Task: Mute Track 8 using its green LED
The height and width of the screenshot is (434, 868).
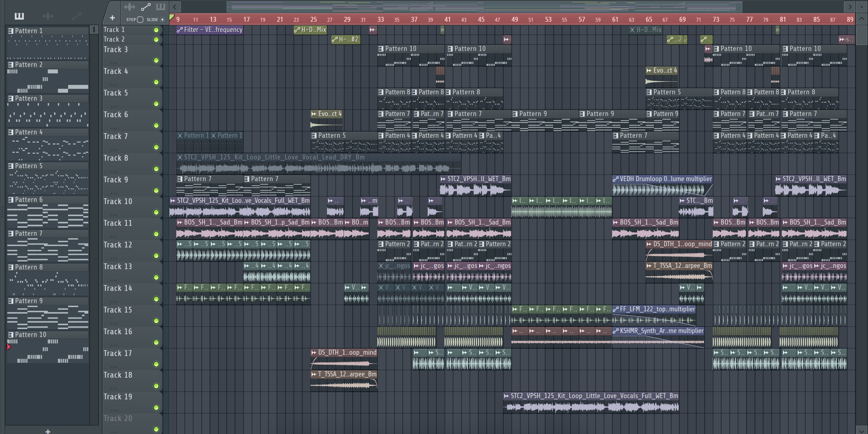Action: click(x=156, y=169)
